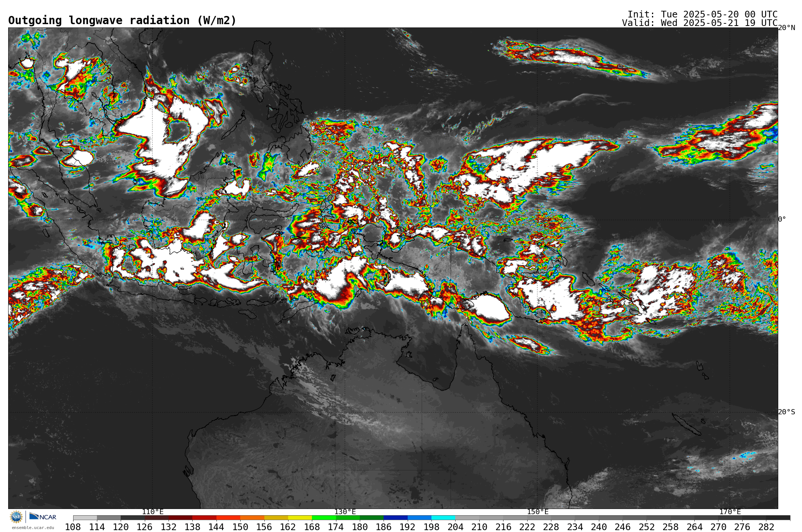Click the 110°E longitude label
The width and height of the screenshot is (802, 532).
(153, 512)
